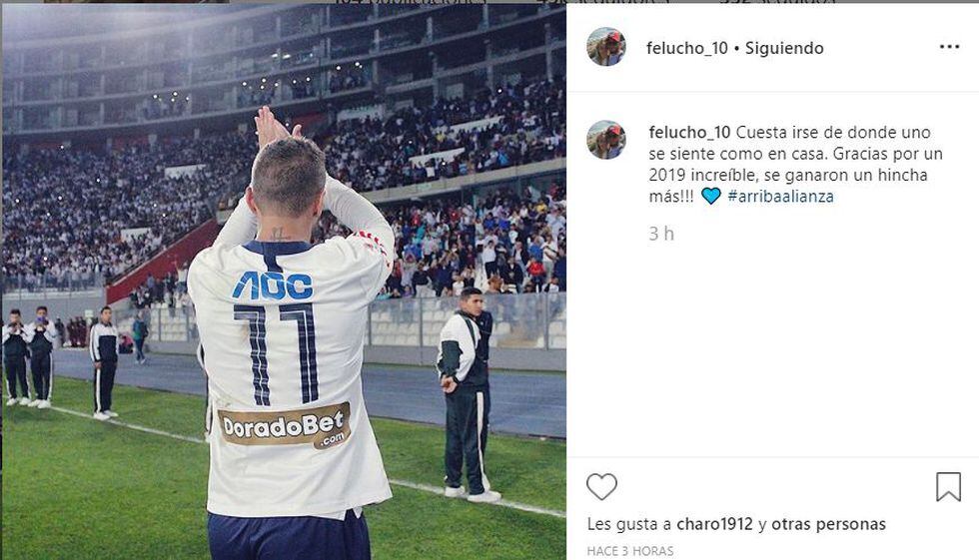Click the HACE 3 HORAS timestamp
The width and height of the screenshot is (979, 560).
[x=630, y=551]
